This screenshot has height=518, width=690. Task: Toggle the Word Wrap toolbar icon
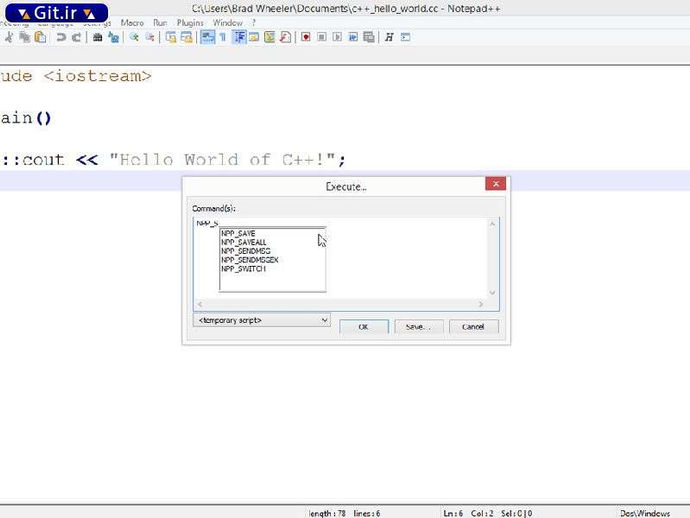click(x=208, y=37)
